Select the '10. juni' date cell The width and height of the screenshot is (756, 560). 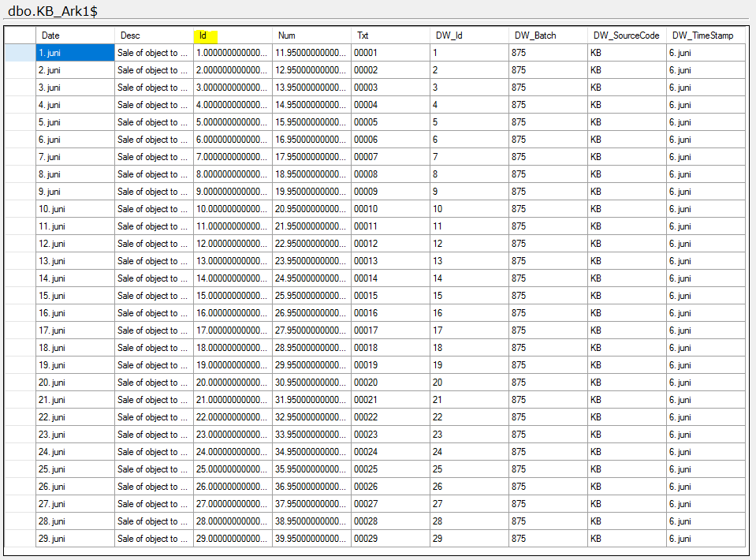pos(75,209)
